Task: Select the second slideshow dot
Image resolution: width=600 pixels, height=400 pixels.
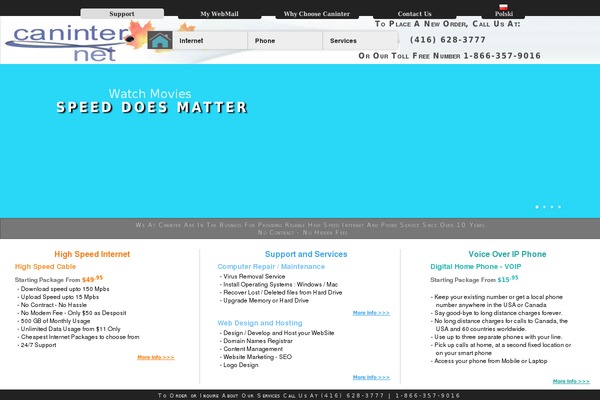Action: click(x=545, y=207)
